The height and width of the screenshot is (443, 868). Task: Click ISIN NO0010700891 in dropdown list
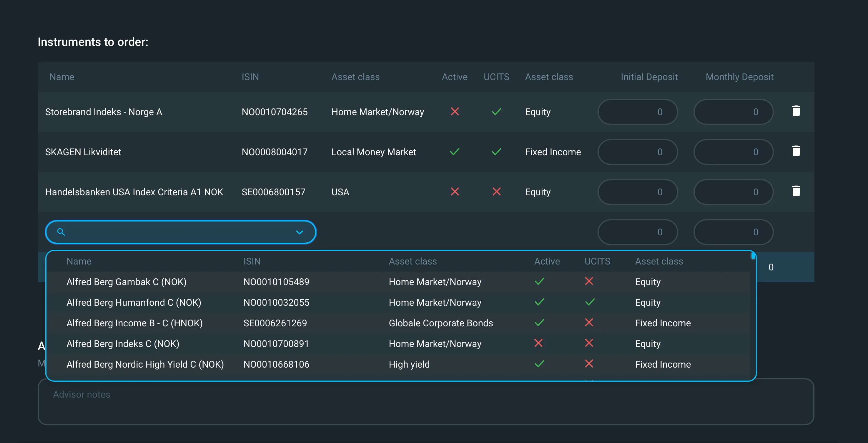tap(276, 343)
